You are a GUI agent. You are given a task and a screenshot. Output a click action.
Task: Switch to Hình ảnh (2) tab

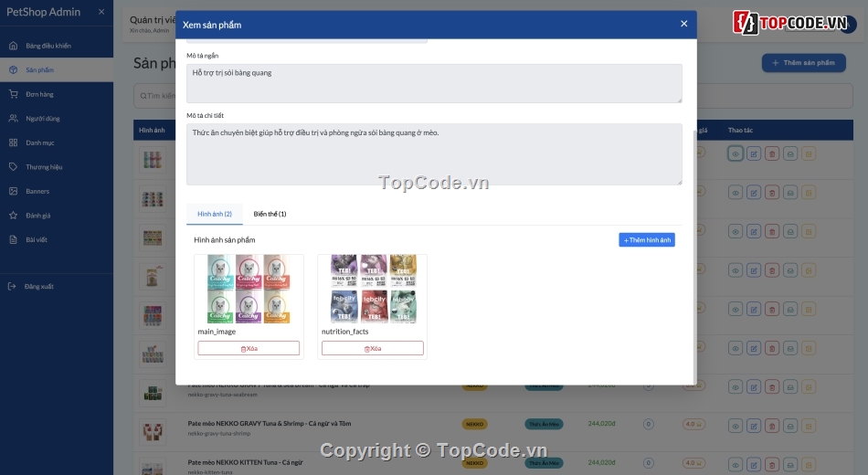215,214
